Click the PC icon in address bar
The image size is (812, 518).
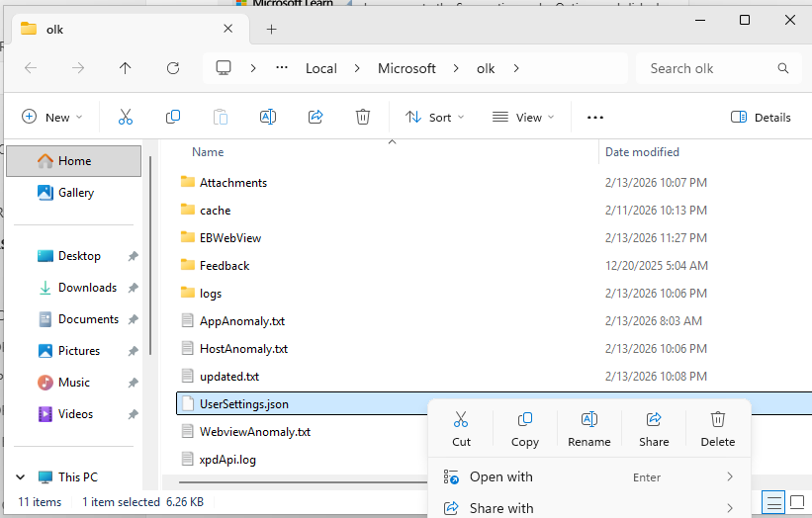[x=224, y=68]
